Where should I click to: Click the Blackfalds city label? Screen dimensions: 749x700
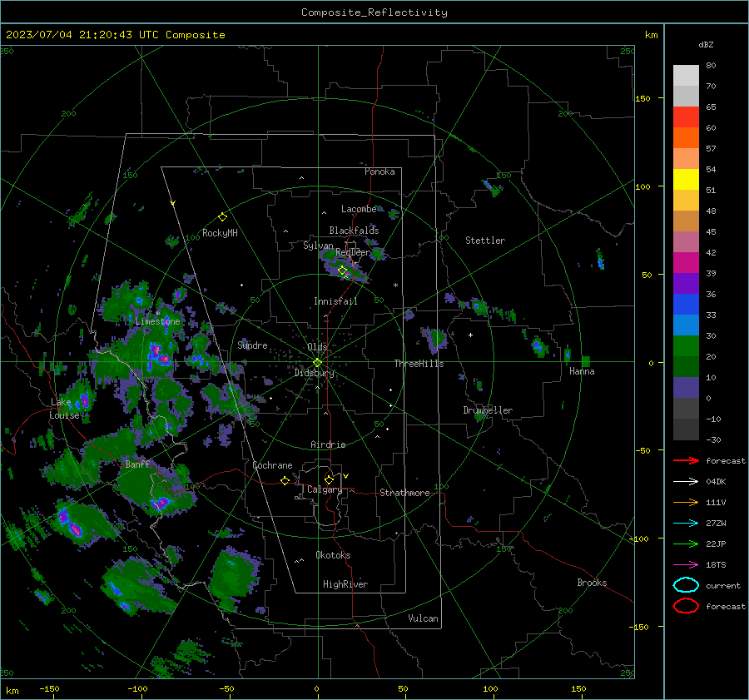[354, 231]
